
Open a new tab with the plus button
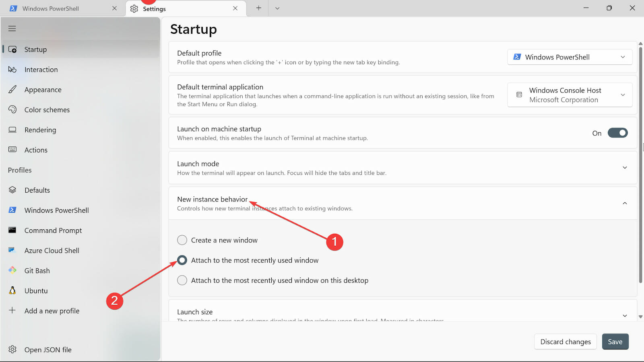point(258,8)
